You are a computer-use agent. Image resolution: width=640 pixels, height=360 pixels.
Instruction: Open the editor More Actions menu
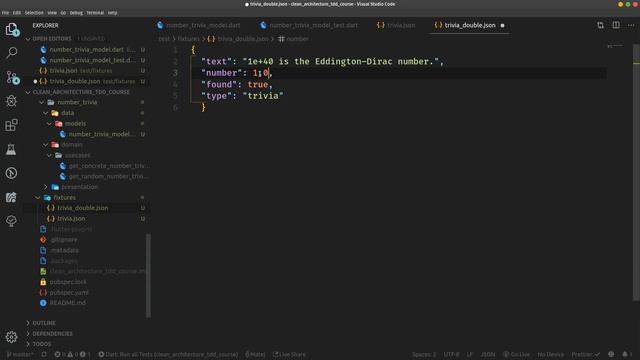(x=631, y=25)
